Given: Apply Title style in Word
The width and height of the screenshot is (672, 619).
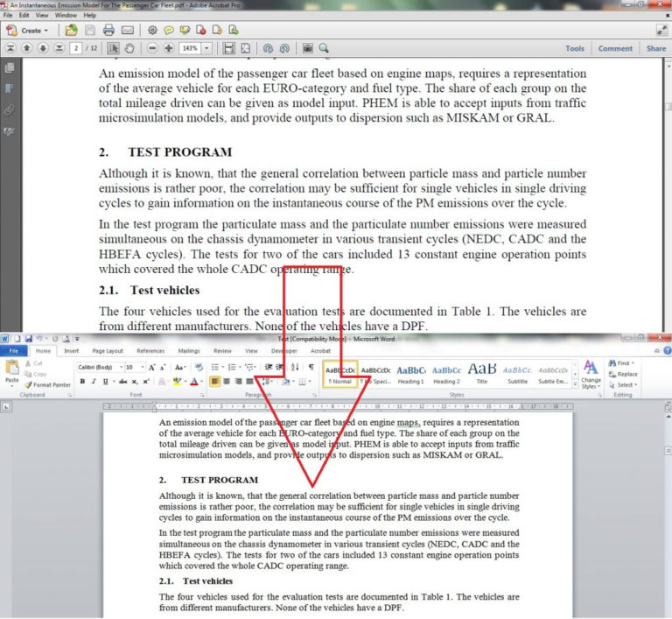Looking at the screenshot, I should (x=482, y=374).
